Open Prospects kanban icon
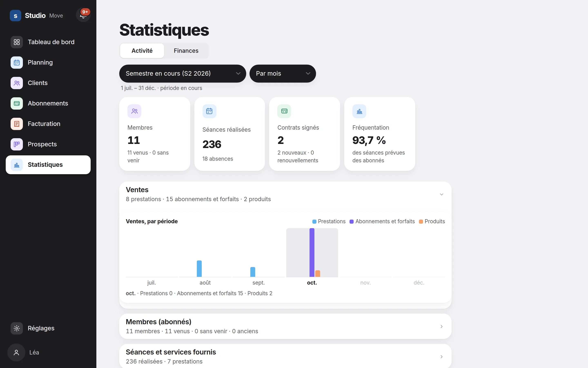Screen dimensions: 588x368 (17, 144)
